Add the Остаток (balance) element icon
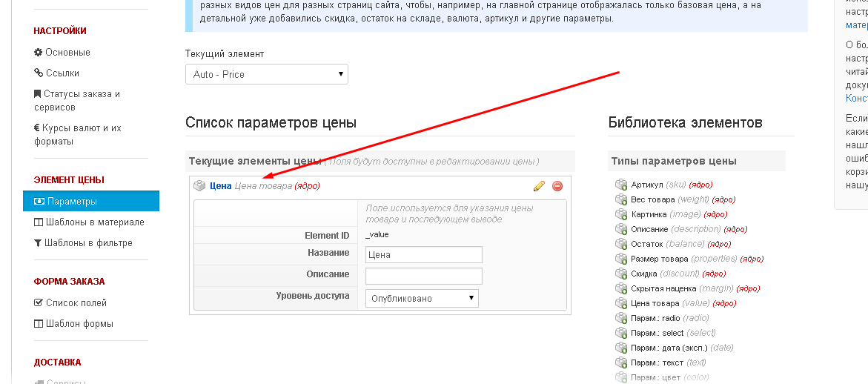868x384 pixels. pyautogui.click(x=621, y=244)
